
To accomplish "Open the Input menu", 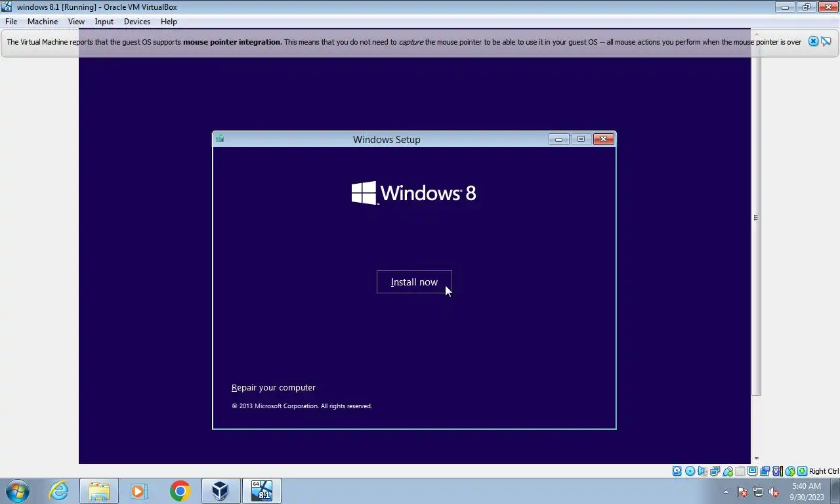I will coord(104,22).
